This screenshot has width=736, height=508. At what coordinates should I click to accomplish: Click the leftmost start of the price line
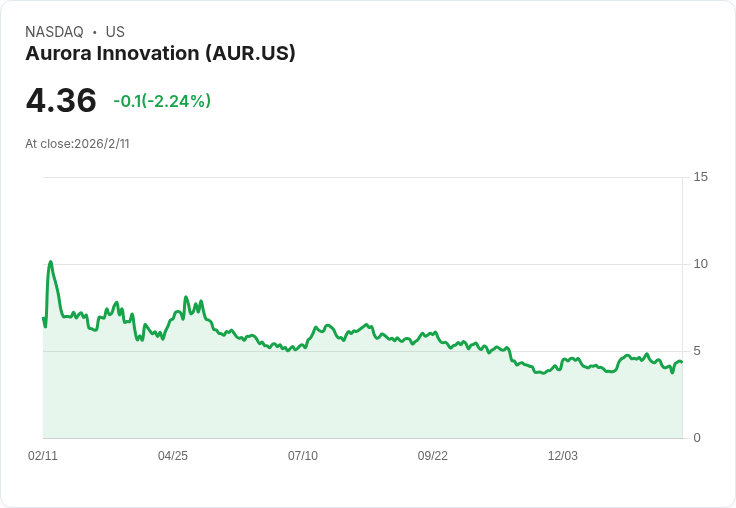pyautogui.click(x=43, y=318)
